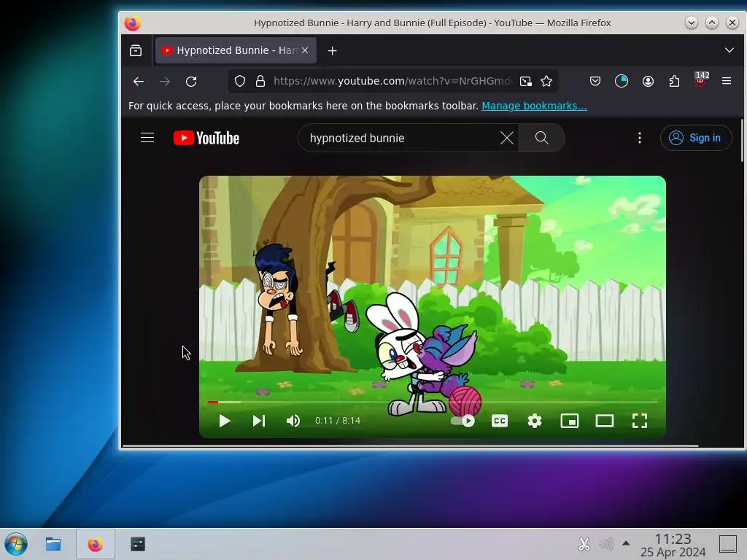Open the Firefox account menu
Viewport: 747px width, 560px height.
tap(648, 82)
